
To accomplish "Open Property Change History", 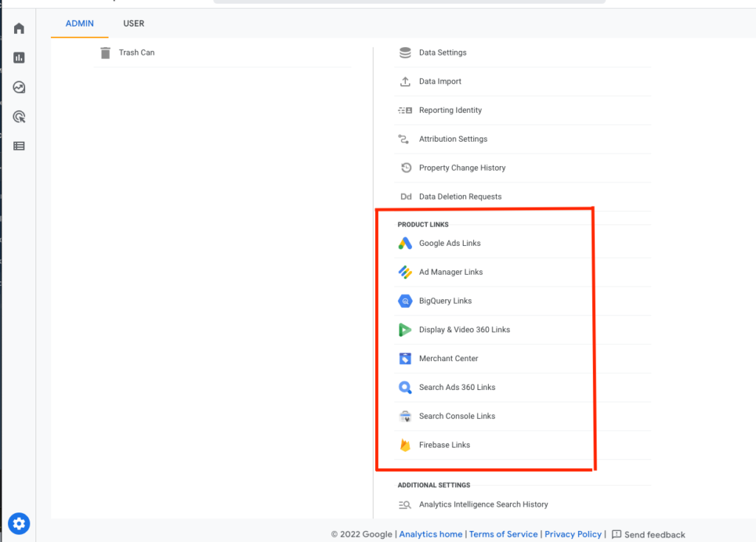I will pyautogui.click(x=461, y=168).
